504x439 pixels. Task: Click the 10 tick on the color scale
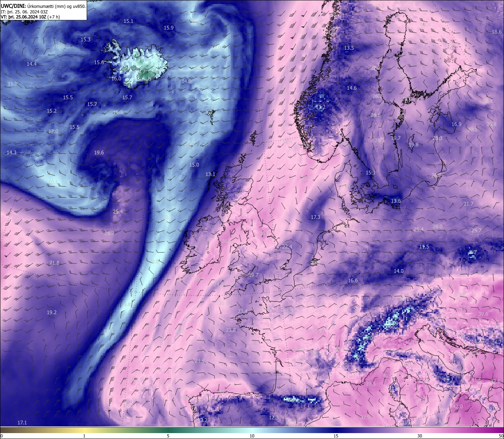[252, 436]
